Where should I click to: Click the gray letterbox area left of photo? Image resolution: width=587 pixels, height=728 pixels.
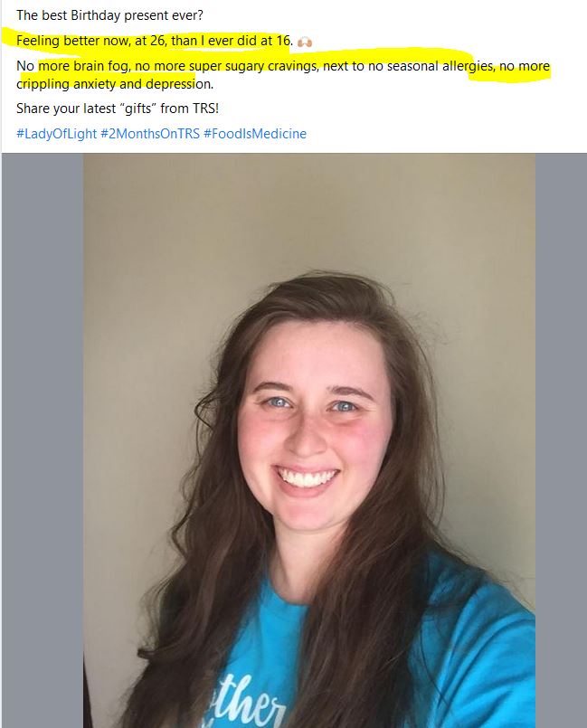(43, 440)
